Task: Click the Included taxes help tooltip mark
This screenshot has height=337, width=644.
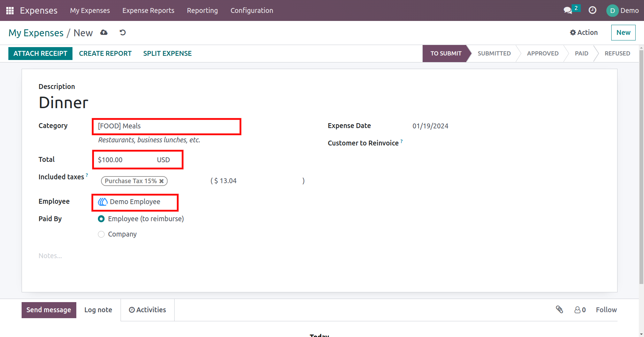Action: click(x=87, y=175)
